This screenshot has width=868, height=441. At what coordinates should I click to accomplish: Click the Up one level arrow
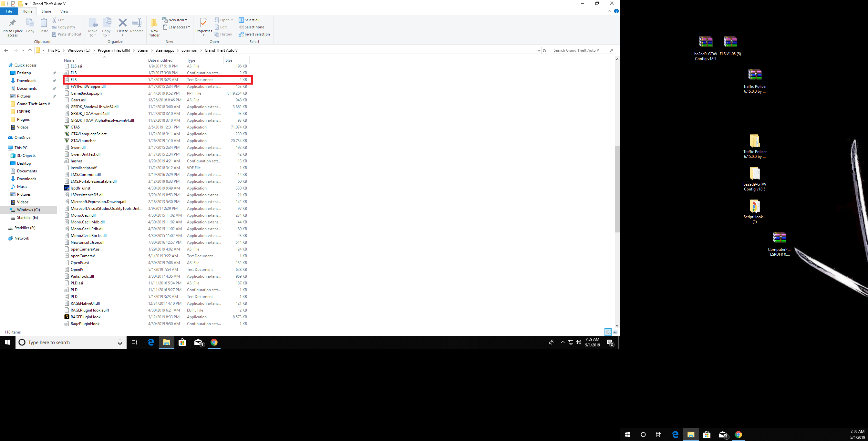click(30, 50)
